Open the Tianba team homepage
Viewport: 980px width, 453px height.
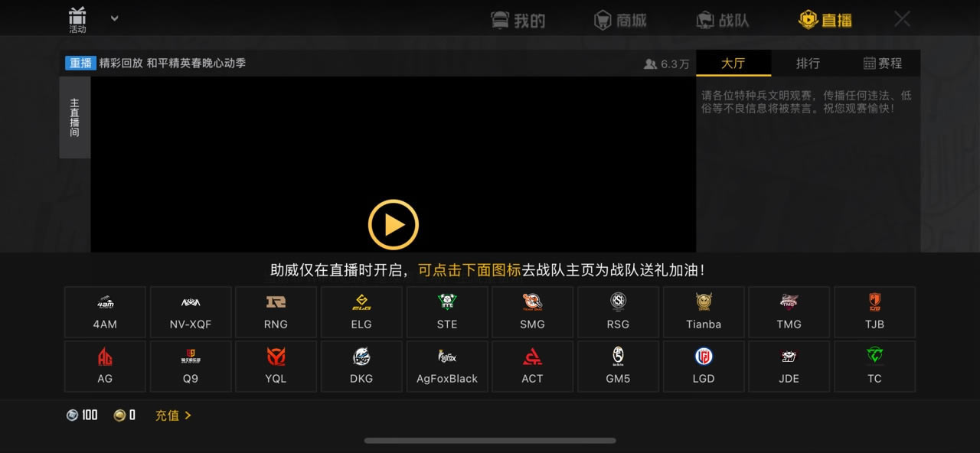[x=703, y=312]
